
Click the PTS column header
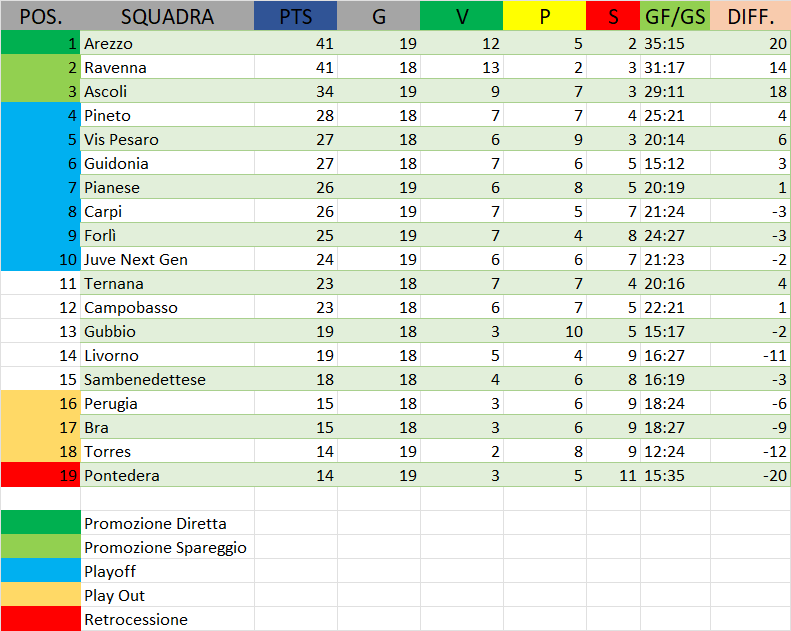(295, 16)
